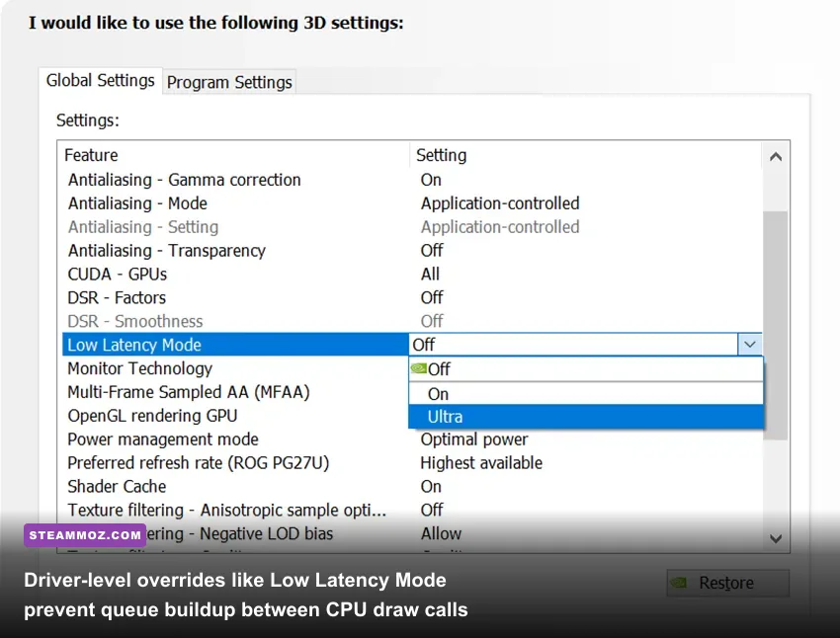Switch to the Global Settings tab
Screen dimensions: 840x638
pyautogui.click(x=100, y=81)
